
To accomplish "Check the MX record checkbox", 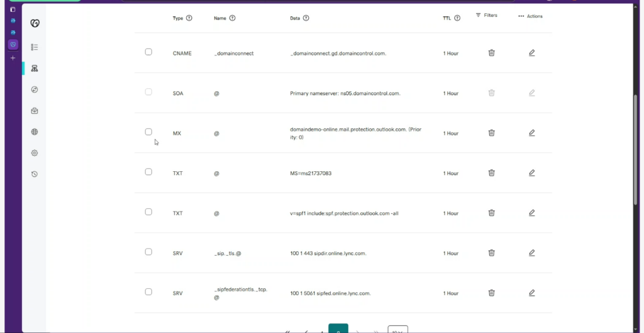I will (x=148, y=132).
